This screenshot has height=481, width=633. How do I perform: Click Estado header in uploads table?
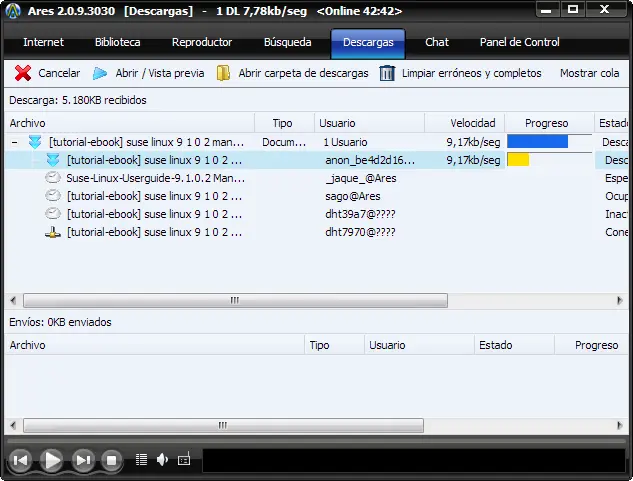point(514,345)
